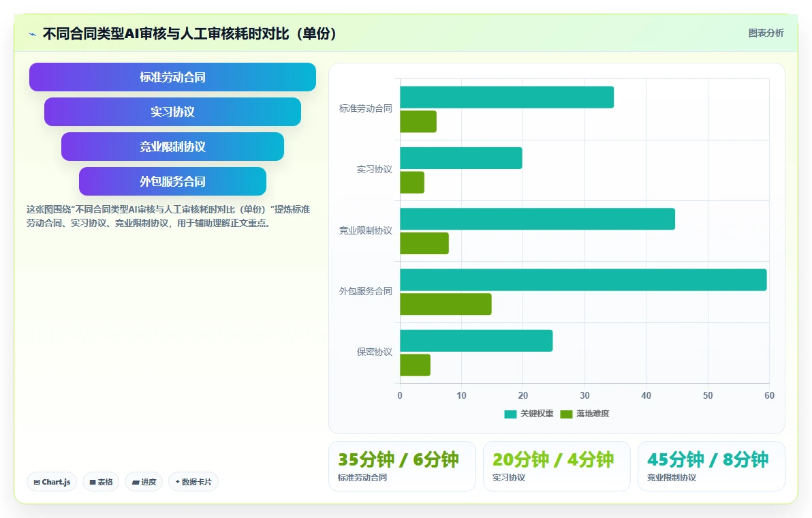Toggle the 关键权重 legend item
This screenshot has height=518, width=812.
(x=529, y=413)
